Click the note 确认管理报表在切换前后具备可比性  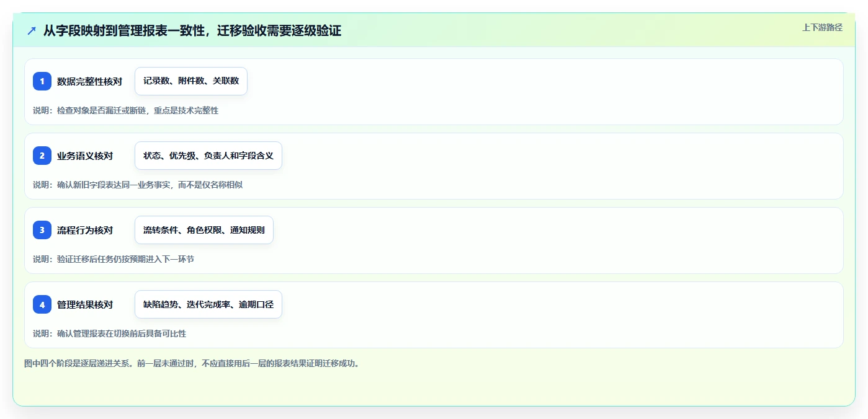pyautogui.click(x=109, y=333)
